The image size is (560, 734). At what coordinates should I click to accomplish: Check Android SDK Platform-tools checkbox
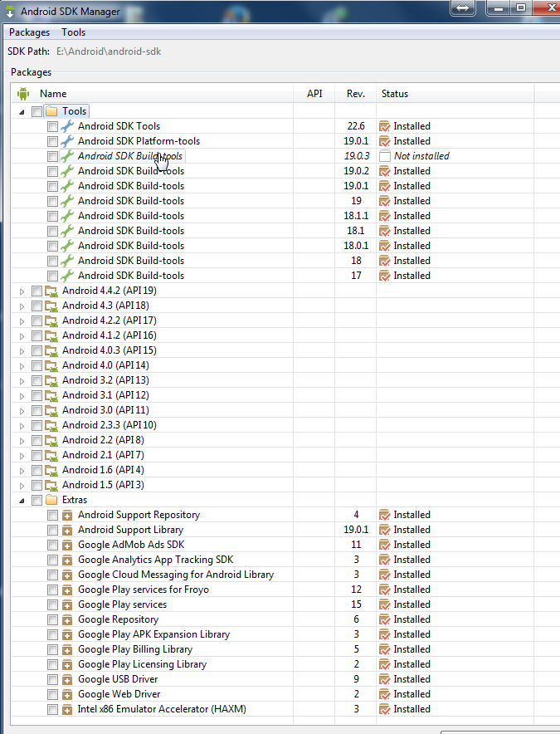52,141
